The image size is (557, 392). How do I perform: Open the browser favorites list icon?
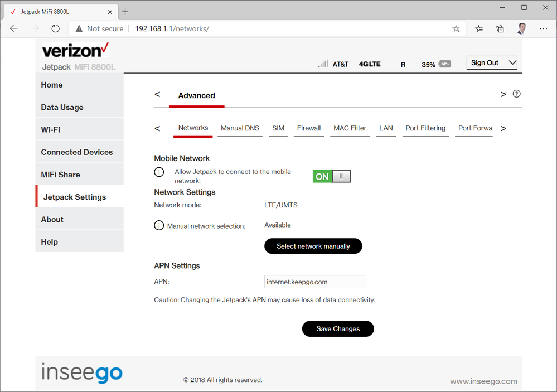(x=479, y=28)
